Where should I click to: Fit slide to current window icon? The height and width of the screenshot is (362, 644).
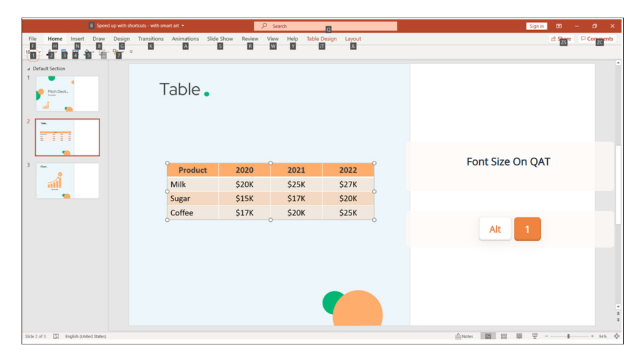(616, 336)
